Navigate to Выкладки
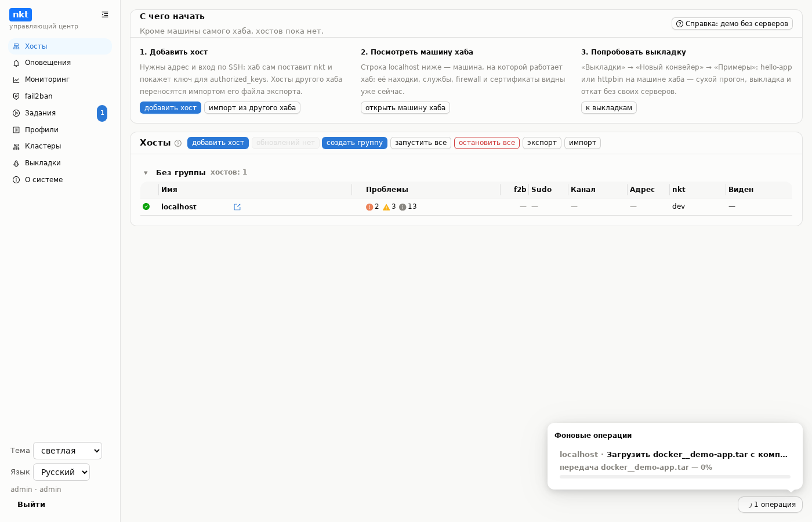812x522 pixels. (60, 163)
